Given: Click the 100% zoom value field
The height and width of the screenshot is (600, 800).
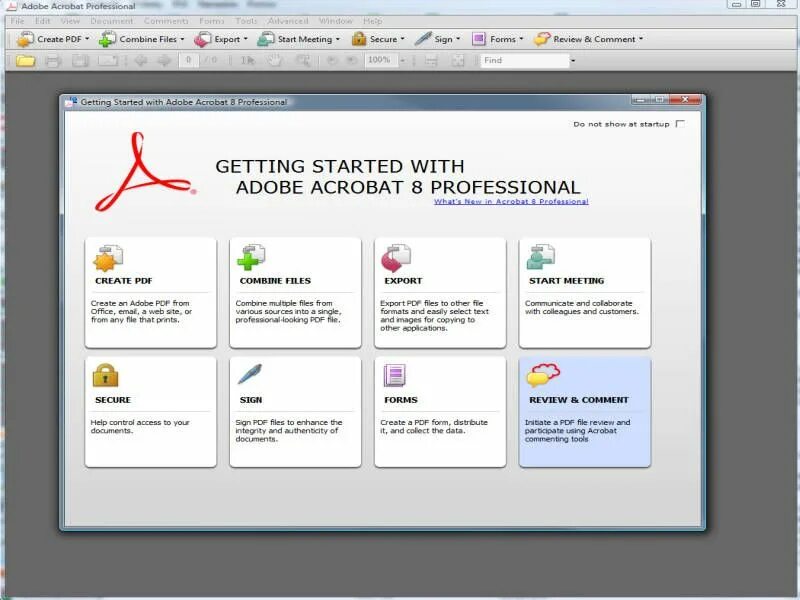Looking at the screenshot, I should click(x=381, y=60).
